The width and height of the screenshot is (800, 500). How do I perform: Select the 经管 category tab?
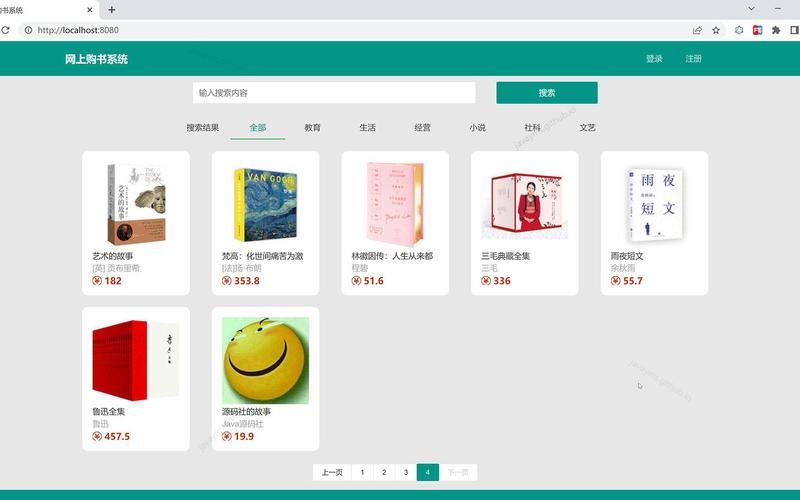tap(422, 128)
